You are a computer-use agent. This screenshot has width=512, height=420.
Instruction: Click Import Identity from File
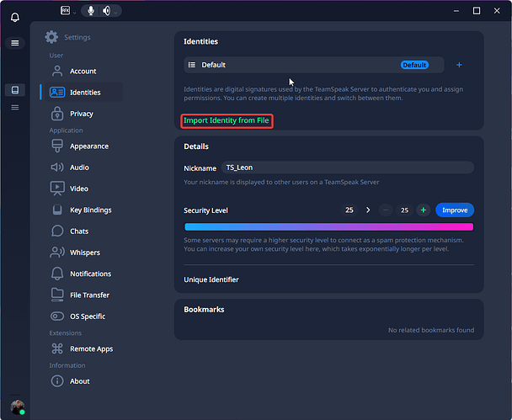pos(227,120)
